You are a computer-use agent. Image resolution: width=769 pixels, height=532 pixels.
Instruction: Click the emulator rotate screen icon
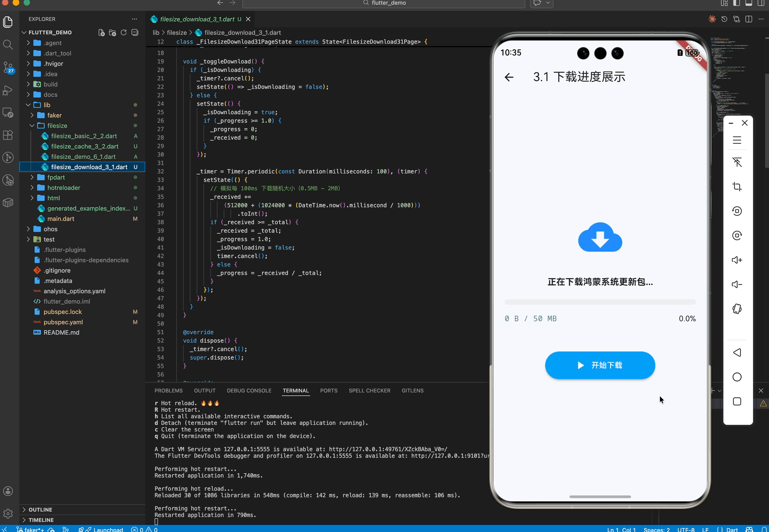click(737, 309)
